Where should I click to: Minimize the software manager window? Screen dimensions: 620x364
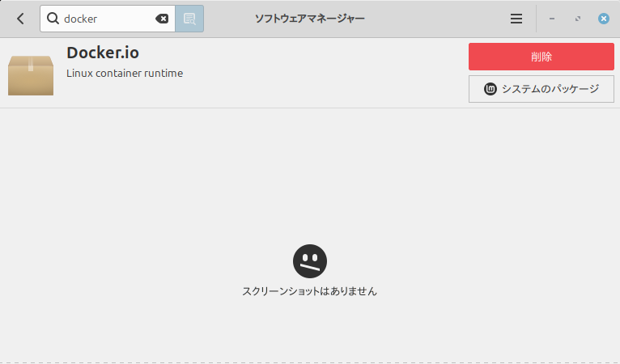pyautogui.click(x=552, y=19)
